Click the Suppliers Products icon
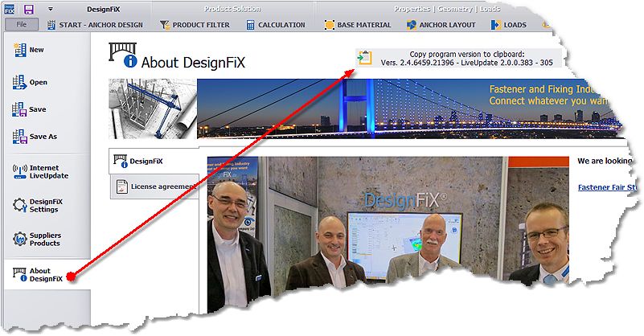 20,239
